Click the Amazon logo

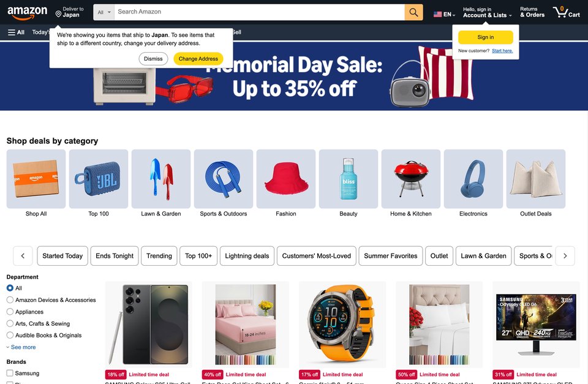pos(28,12)
